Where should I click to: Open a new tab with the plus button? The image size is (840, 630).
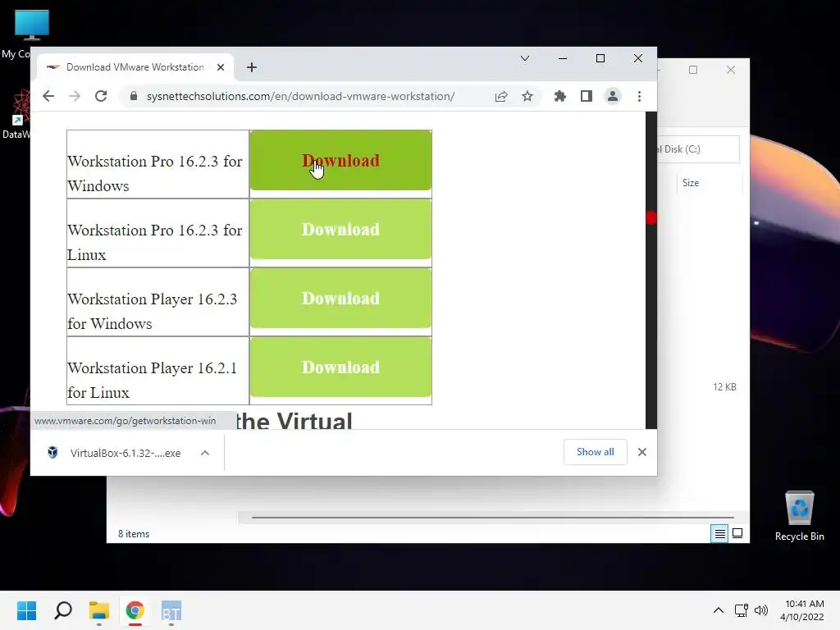point(252,67)
